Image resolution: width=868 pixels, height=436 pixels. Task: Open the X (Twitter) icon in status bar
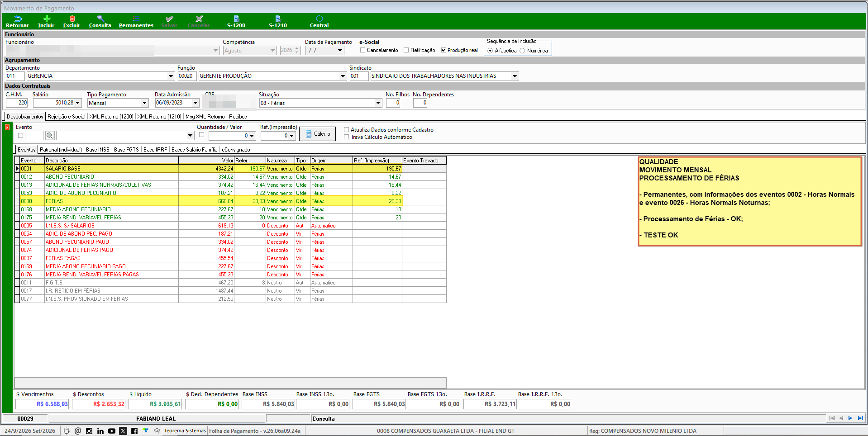pyautogui.click(x=123, y=431)
